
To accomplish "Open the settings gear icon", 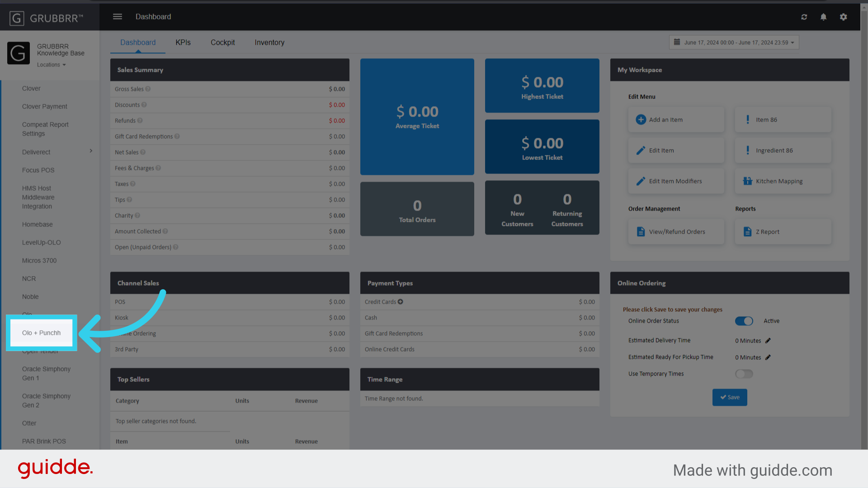I will pyautogui.click(x=843, y=17).
